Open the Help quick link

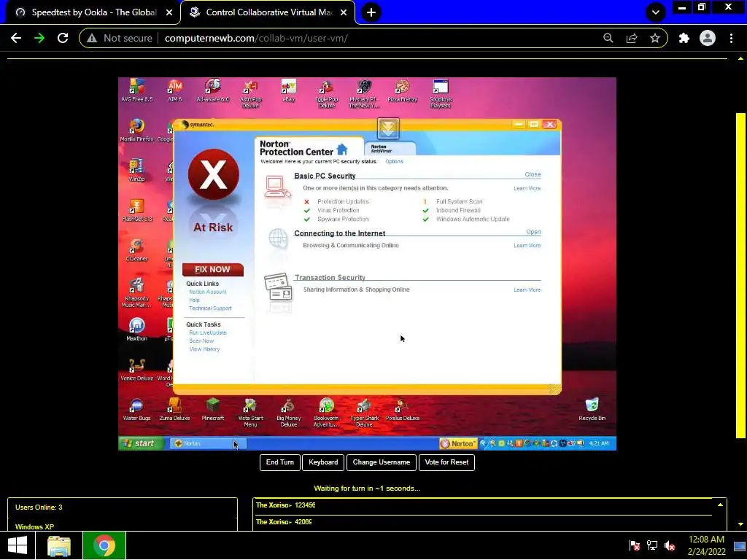click(x=194, y=300)
